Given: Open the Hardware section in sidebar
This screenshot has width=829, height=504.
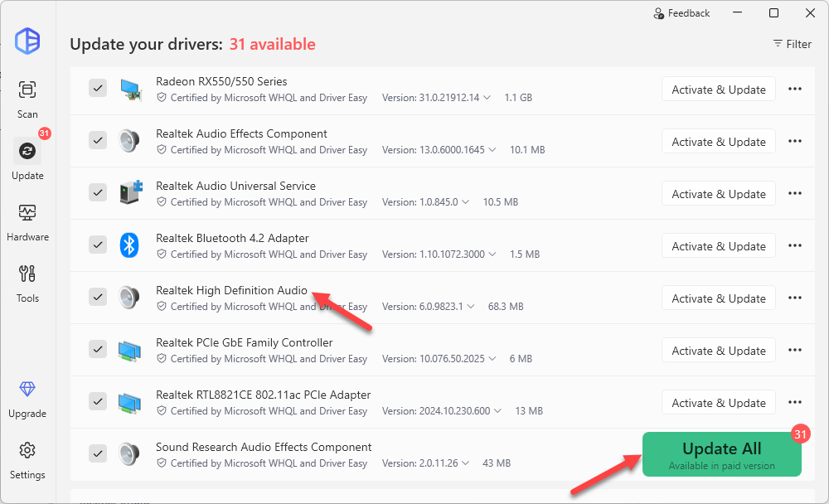Looking at the screenshot, I should point(27,221).
